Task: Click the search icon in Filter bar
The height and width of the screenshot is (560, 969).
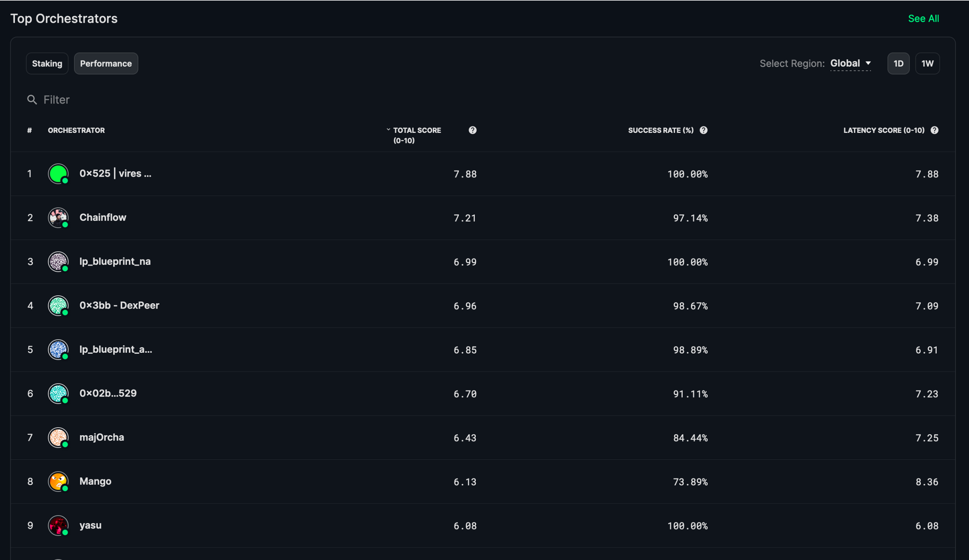Action: coord(32,100)
